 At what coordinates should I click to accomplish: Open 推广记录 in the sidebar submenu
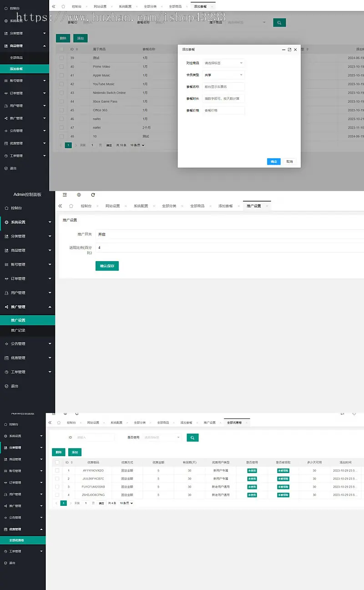[x=18, y=330]
